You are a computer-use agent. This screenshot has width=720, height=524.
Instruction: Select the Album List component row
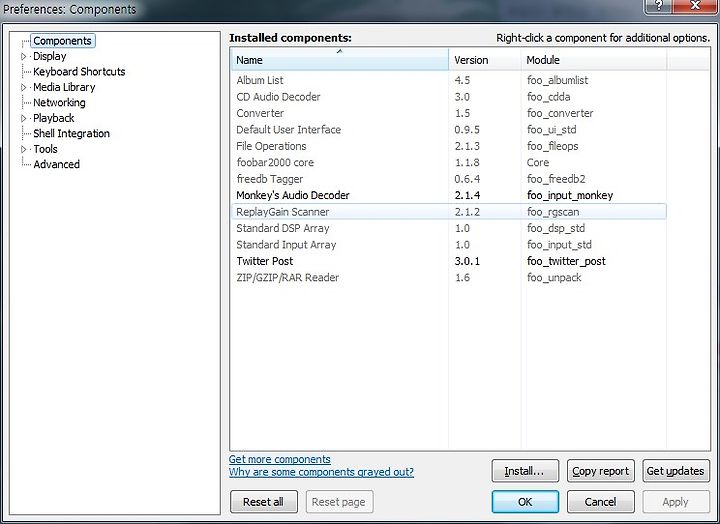(448, 80)
